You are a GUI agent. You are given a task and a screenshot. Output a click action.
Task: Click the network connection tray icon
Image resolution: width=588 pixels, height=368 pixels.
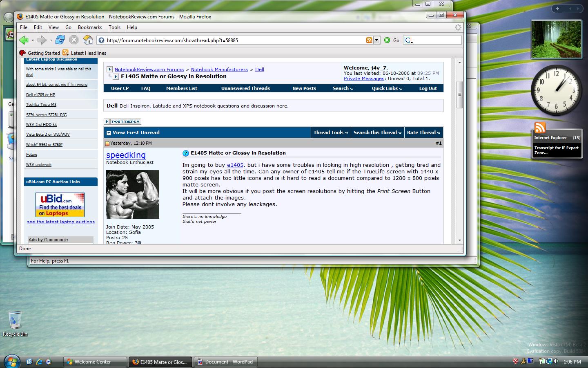point(549,361)
